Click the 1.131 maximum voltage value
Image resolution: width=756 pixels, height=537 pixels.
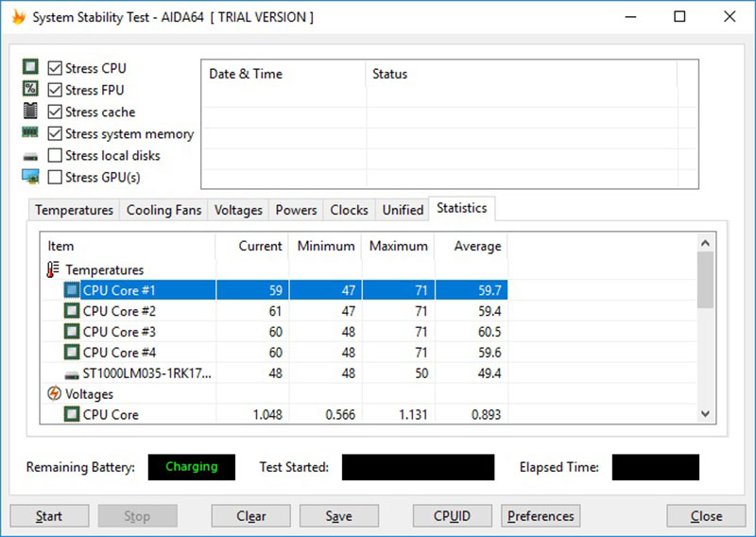[413, 415]
